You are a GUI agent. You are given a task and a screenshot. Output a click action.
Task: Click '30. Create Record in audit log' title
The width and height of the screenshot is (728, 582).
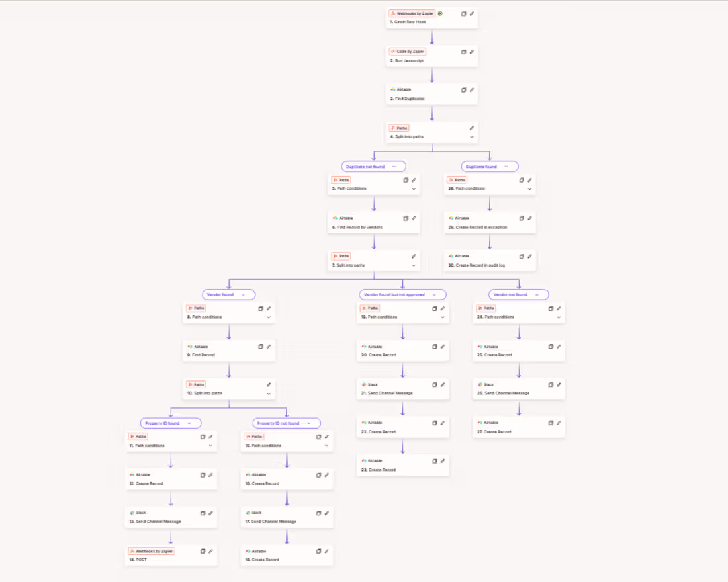click(477, 265)
